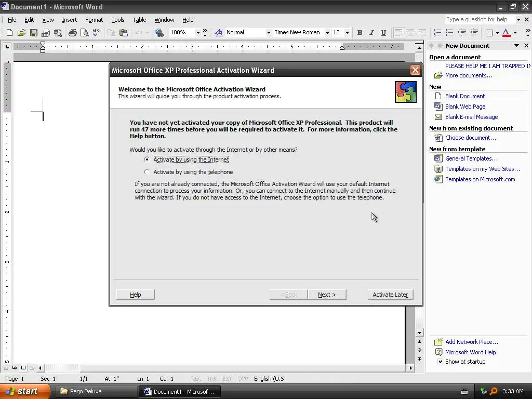Expand the help question box dropdown
The width and height of the screenshot is (532, 399).
518,20
